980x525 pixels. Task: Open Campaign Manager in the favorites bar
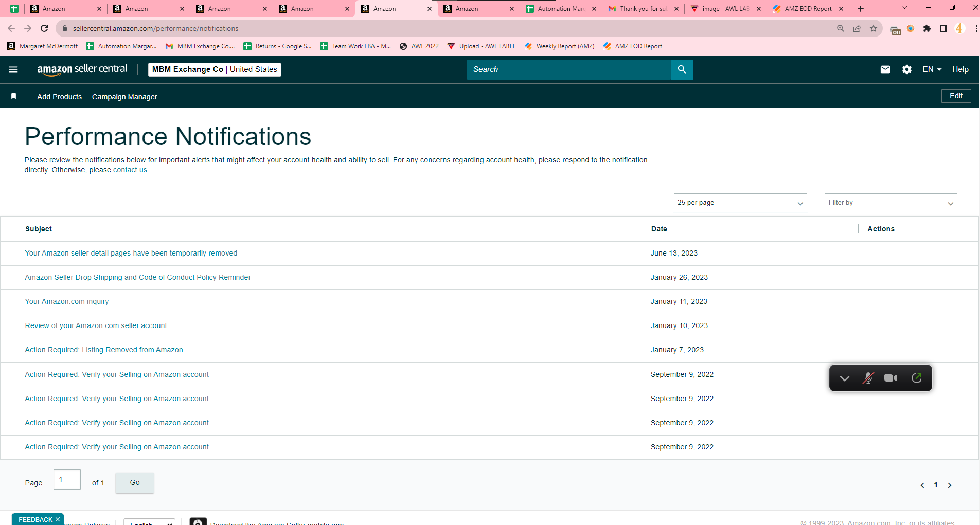124,97
